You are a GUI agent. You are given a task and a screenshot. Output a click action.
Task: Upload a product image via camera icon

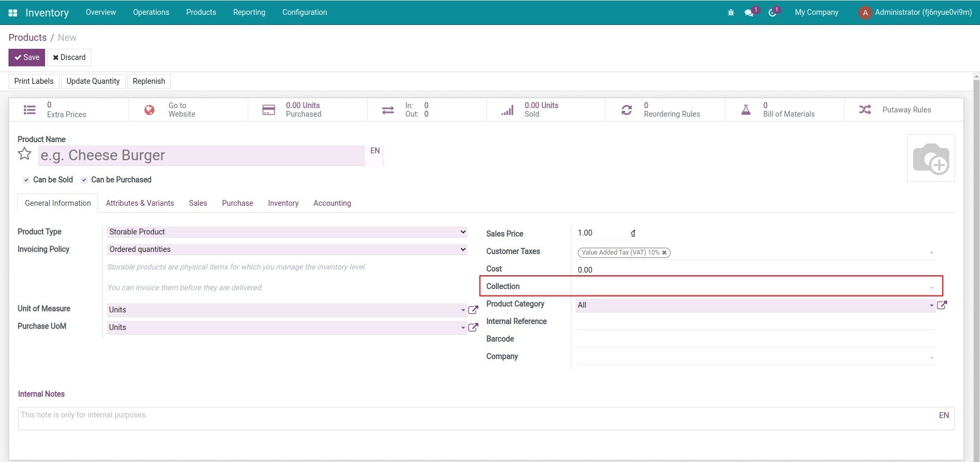931,158
